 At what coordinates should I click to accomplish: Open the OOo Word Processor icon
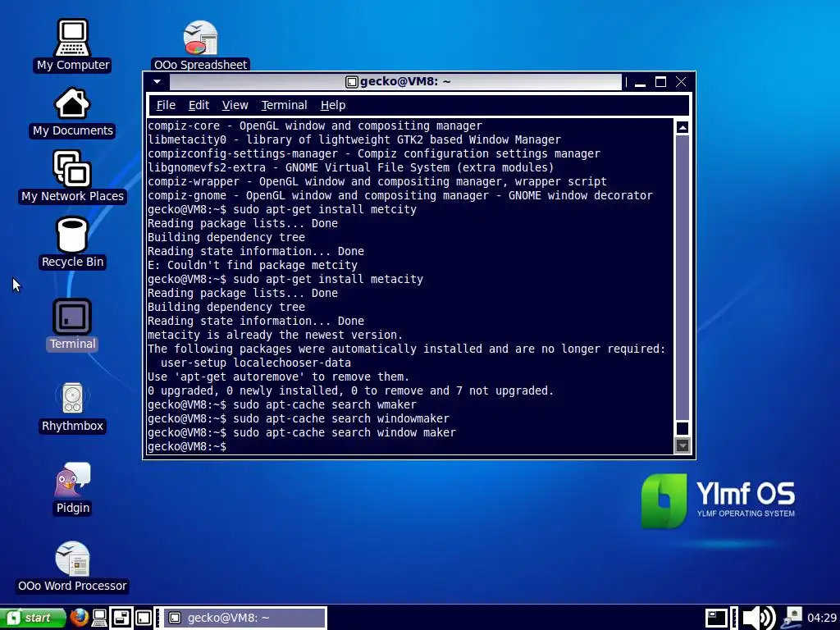pos(72,567)
